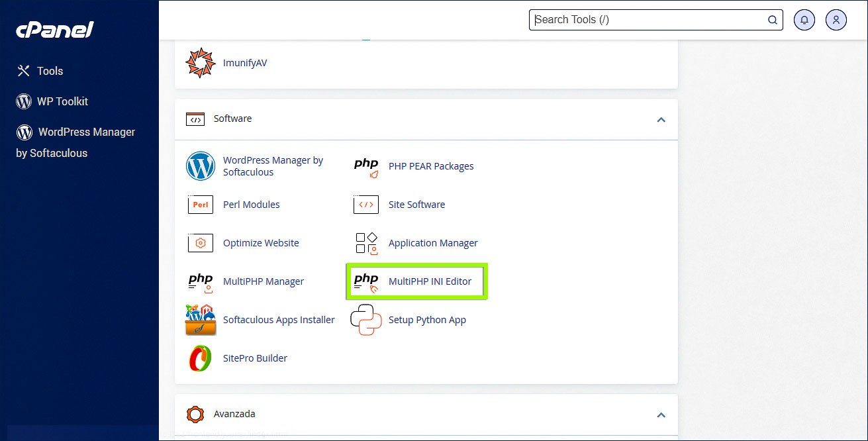
Task: Open the ImunifyAV scanner link
Action: point(245,62)
